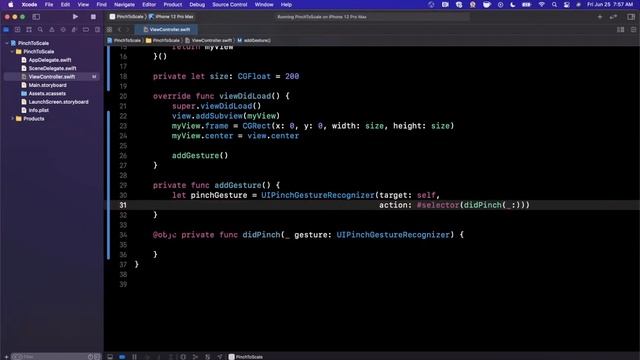Hide the debug area toggle icon
640x360 pixels.
[110, 357]
